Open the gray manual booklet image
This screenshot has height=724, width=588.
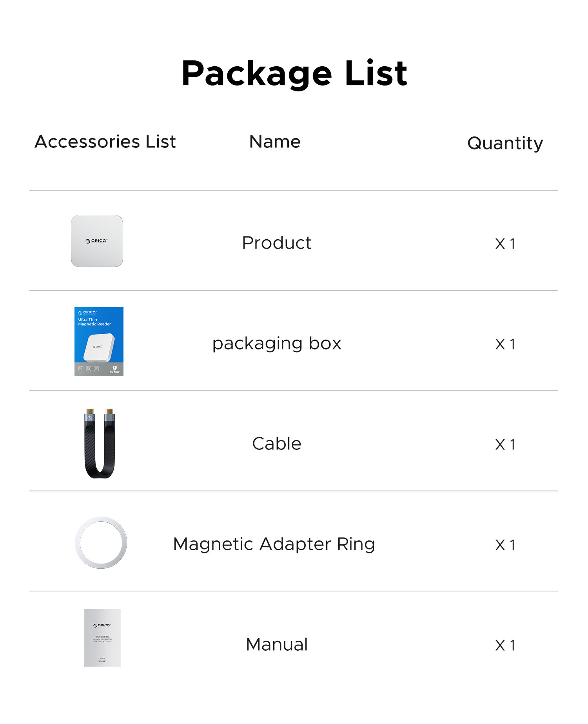(x=102, y=638)
